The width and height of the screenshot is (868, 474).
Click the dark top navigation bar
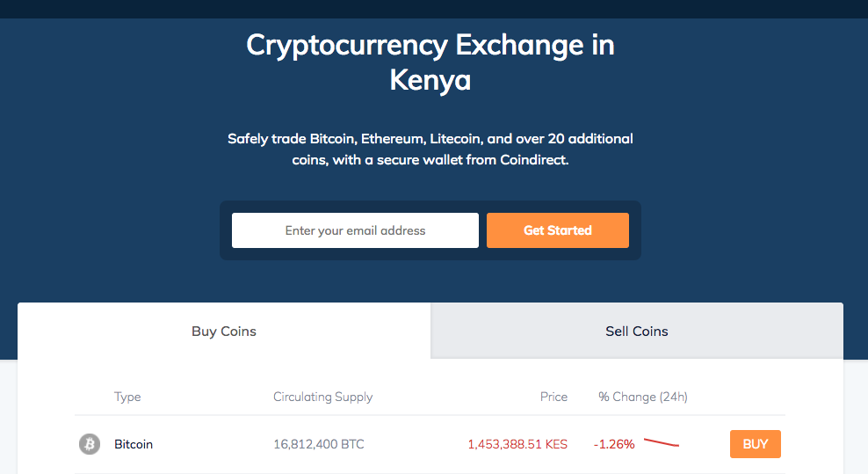(x=434, y=9)
